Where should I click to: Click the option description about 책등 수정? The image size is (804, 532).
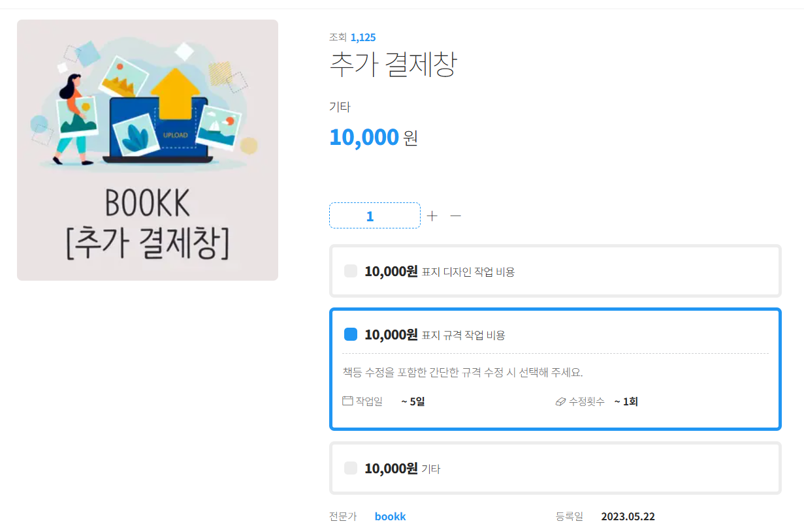(x=462, y=373)
